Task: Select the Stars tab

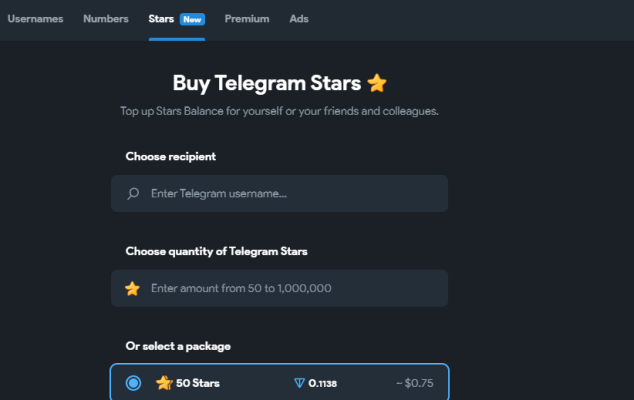Action: click(161, 19)
